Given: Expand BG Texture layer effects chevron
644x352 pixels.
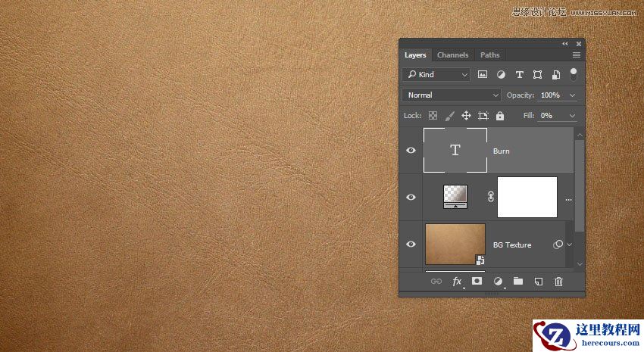Looking at the screenshot, I should click(x=569, y=245).
